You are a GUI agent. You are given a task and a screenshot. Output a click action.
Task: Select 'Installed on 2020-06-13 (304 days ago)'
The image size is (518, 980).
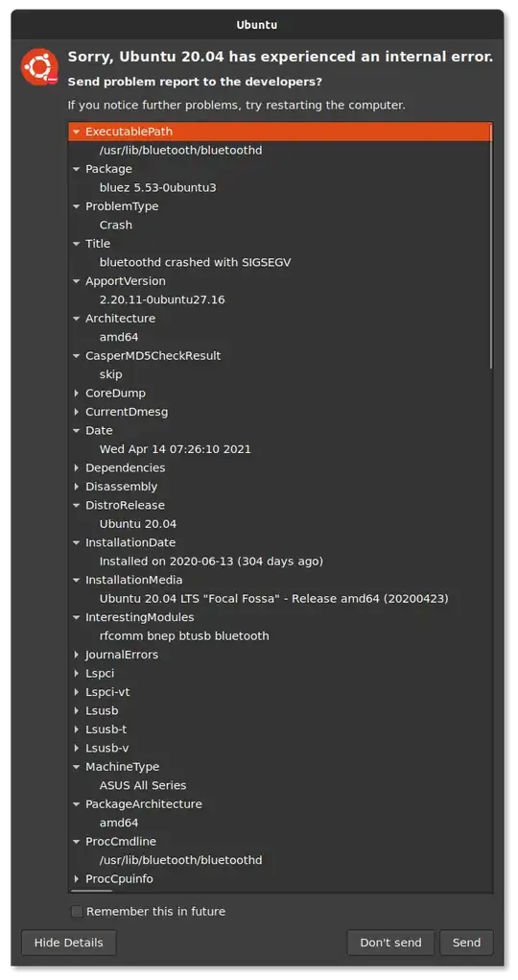(212, 562)
